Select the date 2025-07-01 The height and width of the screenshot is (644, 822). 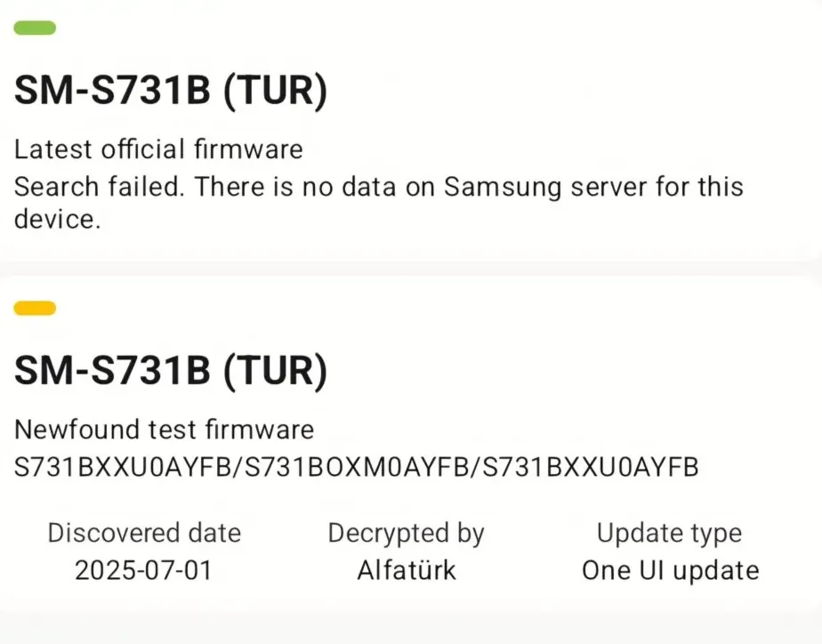[143, 570]
